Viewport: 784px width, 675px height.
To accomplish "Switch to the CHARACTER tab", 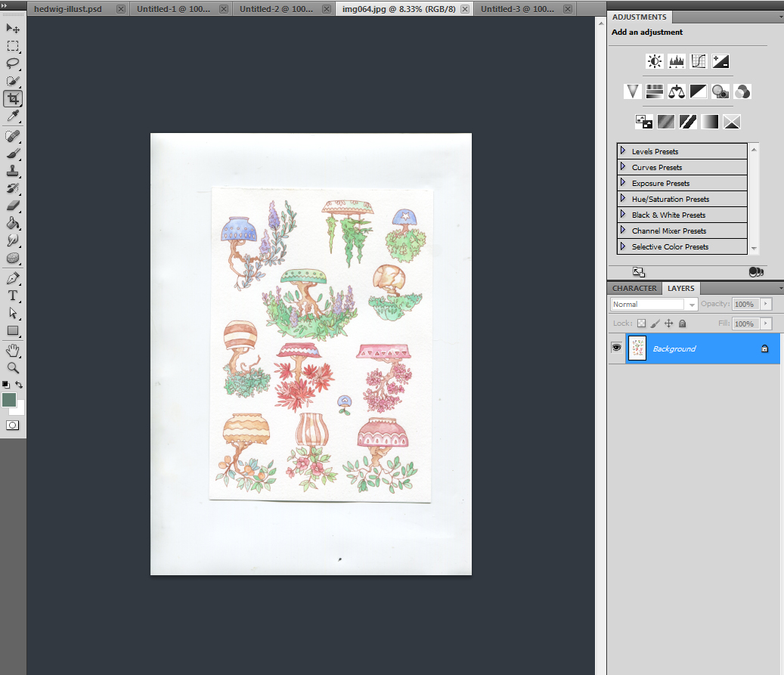I will pyautogui.click(x=634, y=288).
